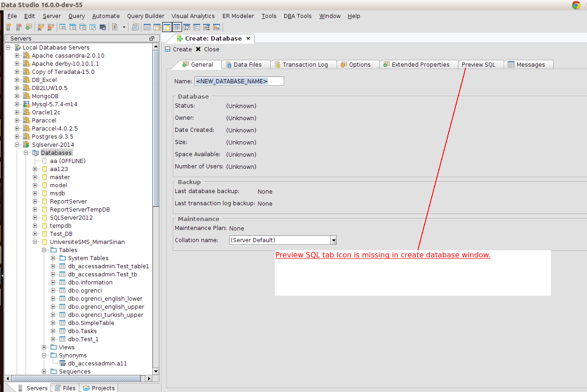This screenshot has height=392, width=587.
Task: Click the Close button below the tab title
Action: pos(208,49)
